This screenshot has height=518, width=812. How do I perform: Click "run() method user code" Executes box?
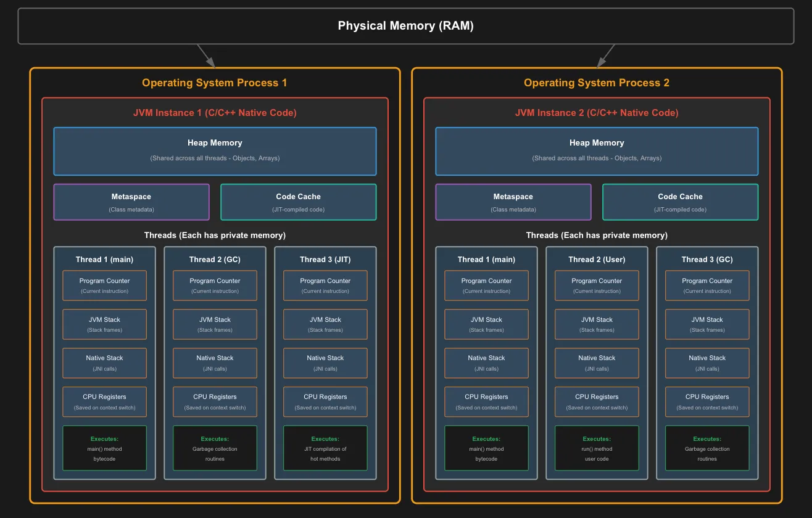(x=597, y=448)
